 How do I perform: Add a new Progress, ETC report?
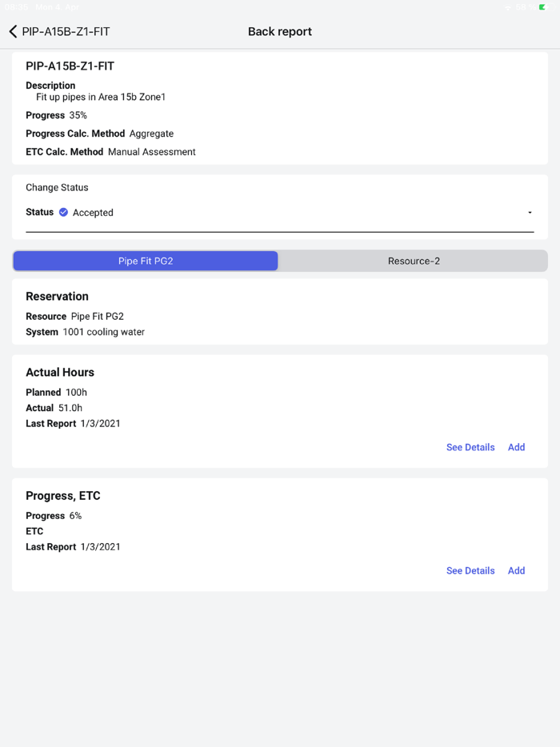pyautogui.click(x=516, y=570)
